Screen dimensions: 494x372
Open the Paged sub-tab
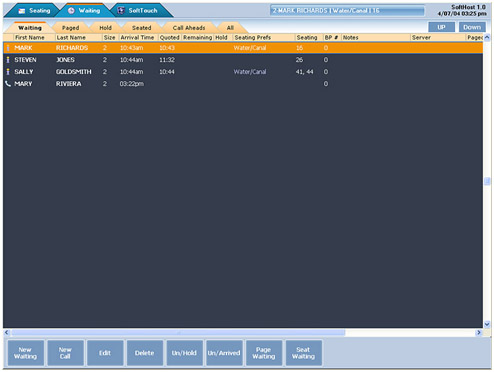point(70,28)
